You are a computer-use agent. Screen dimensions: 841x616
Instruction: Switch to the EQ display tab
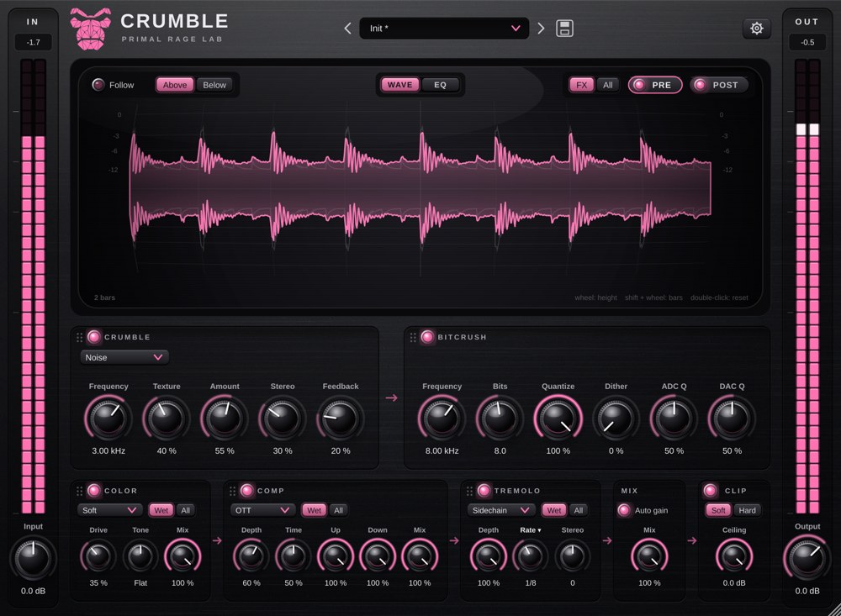click(x=441, y=85)
